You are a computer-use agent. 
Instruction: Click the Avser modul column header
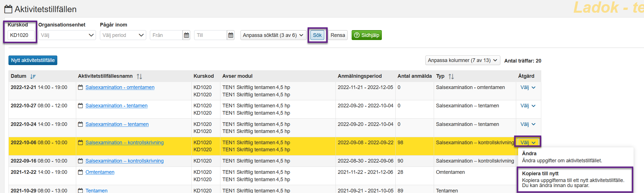tap(237, 76)
